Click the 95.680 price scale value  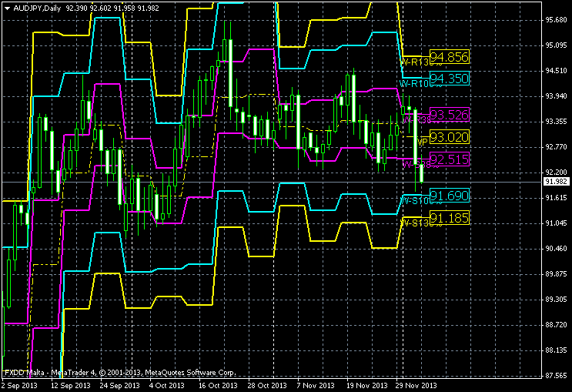tap(556, 20)
